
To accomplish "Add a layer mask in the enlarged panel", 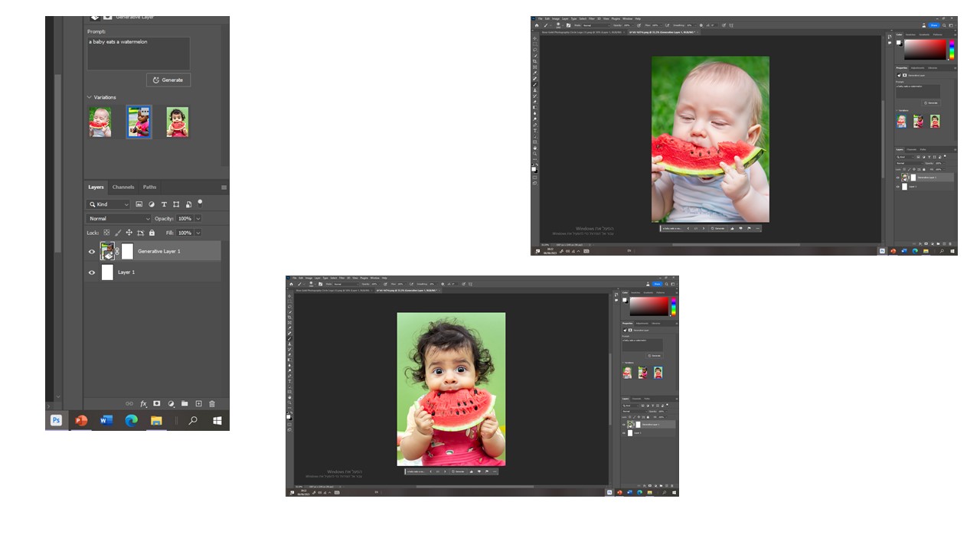I will (157, 403).
